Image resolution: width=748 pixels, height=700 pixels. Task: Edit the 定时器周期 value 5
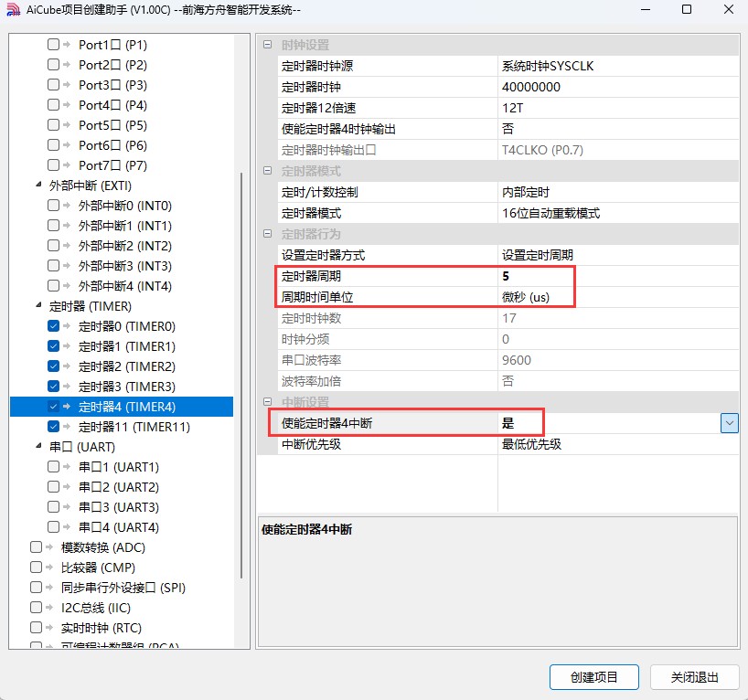click(x=618, y=276)
